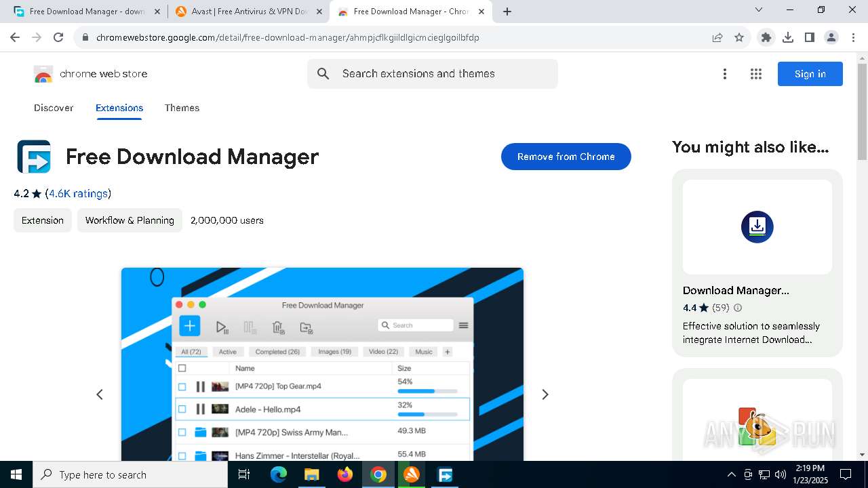This screenshot has height=488, width=868.
Task: Click the Workflow & Planning chip
Action: pos(130,220)
